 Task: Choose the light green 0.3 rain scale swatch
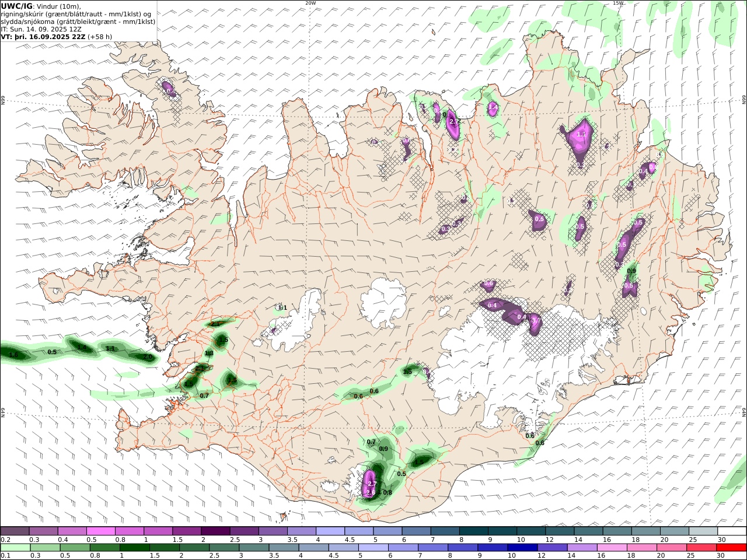pyautogui.click(x=45, y=547)
